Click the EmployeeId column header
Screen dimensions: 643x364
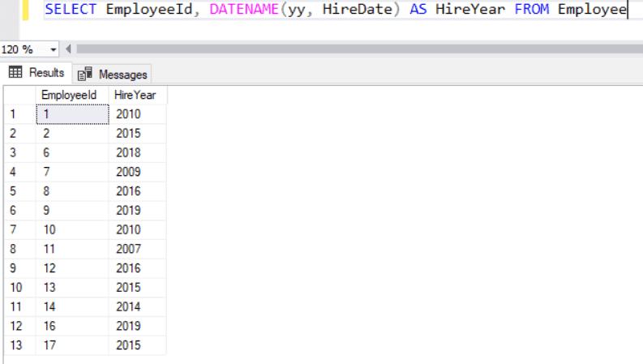pos(71,96)
